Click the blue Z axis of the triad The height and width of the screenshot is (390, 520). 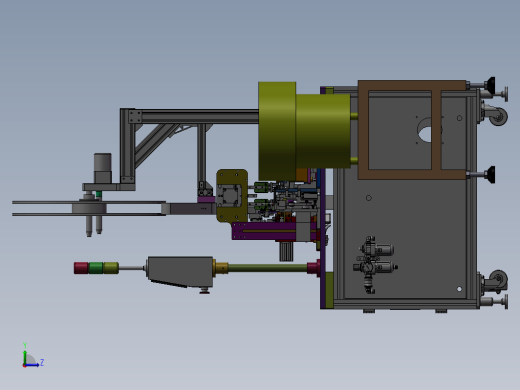pos(32,365)
